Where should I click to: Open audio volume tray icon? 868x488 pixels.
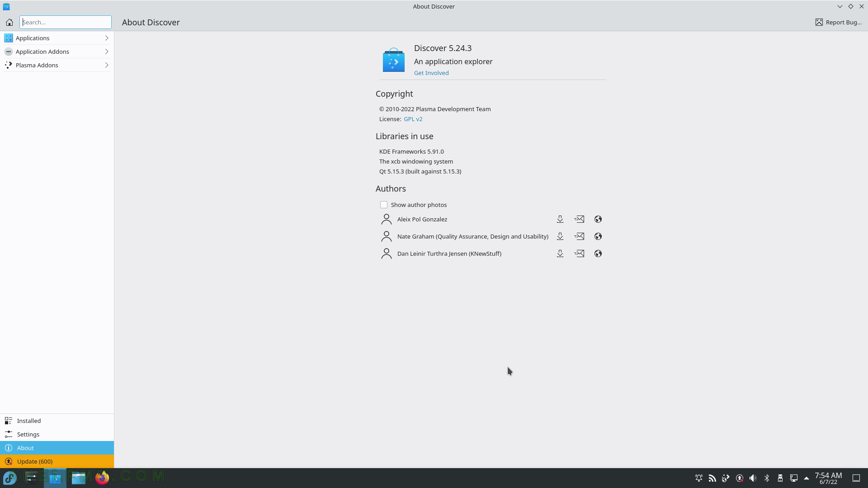[x=753, y=478]
